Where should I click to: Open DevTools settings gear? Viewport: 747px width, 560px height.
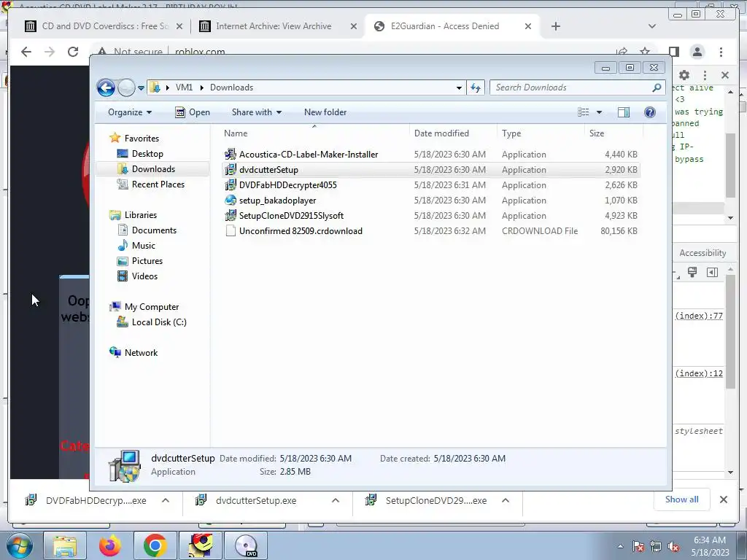pyautogui.click(x=684, y=75)
